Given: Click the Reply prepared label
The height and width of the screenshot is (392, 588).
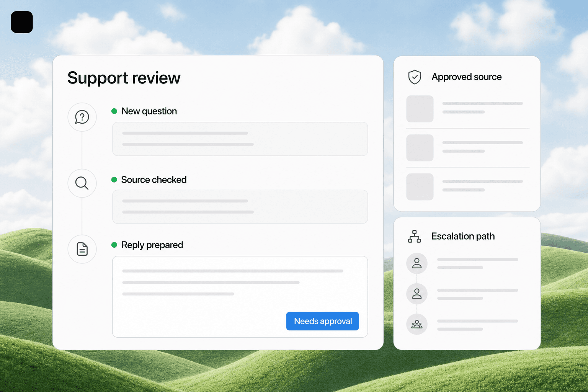Looking at the screenshot, I should [152, 245].
